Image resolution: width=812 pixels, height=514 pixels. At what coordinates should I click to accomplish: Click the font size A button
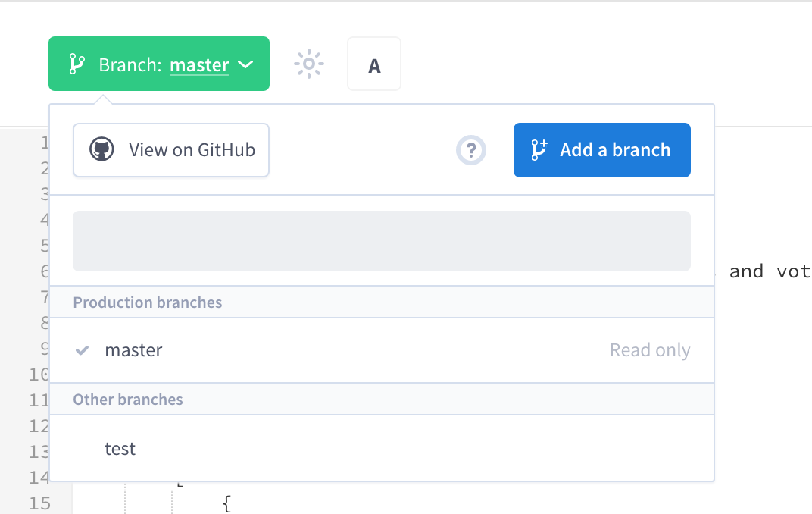coord(374,64)
